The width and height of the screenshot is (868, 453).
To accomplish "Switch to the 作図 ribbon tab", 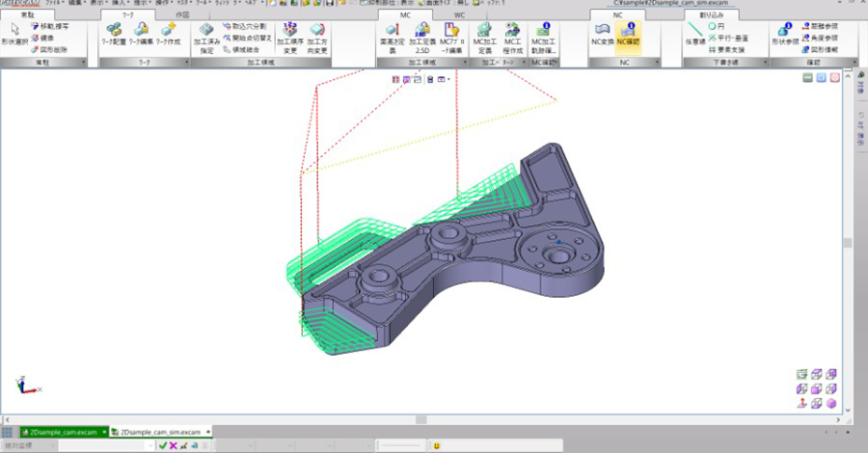I will pos(182,14).
